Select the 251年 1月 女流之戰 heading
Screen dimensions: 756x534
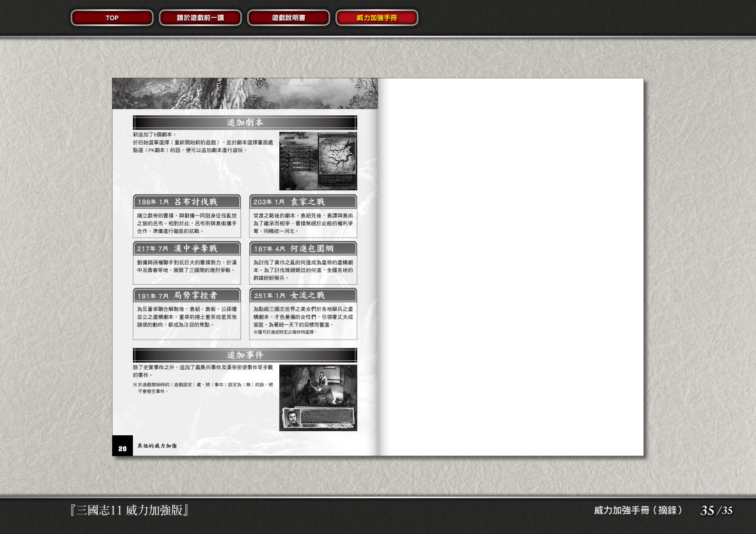(303, 295)
